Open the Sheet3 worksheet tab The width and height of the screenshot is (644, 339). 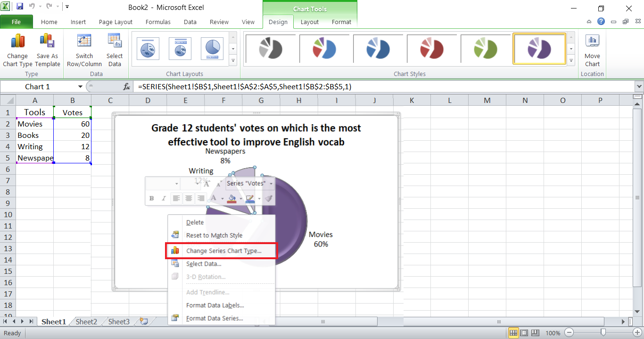(119, 322)
